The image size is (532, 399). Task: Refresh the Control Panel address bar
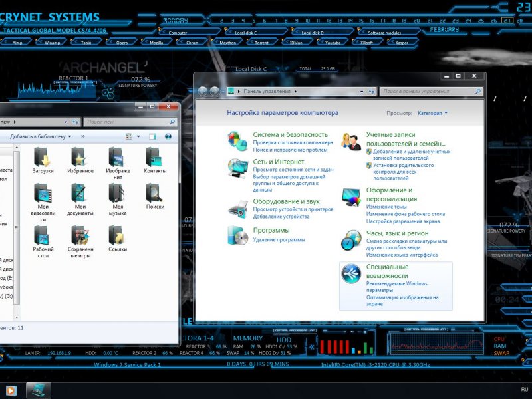coord(372,92)
